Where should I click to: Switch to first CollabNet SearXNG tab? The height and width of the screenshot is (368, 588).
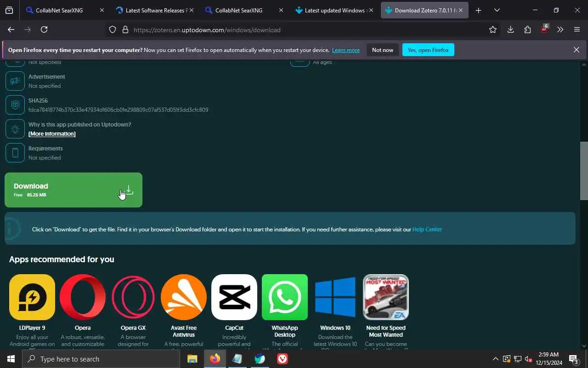(65, 10)
